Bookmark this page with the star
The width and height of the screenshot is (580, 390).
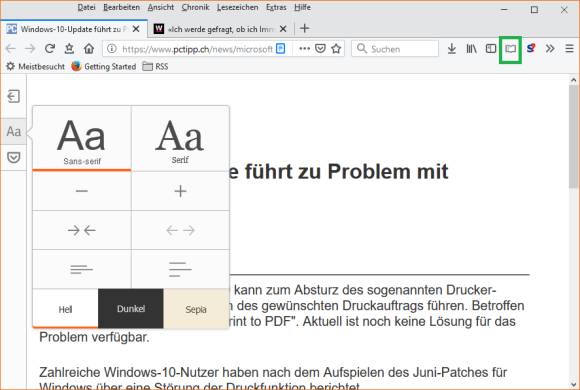point(336,48)
